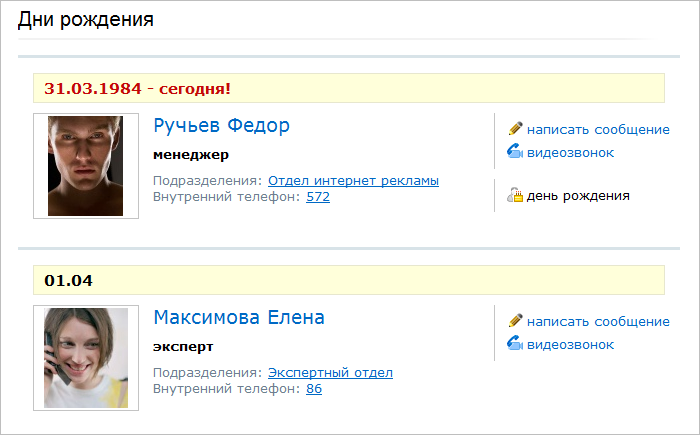This screenshot has width=700, height=435.
Task: Open Максимова Елена's profile name link
Action: [239, 318]
